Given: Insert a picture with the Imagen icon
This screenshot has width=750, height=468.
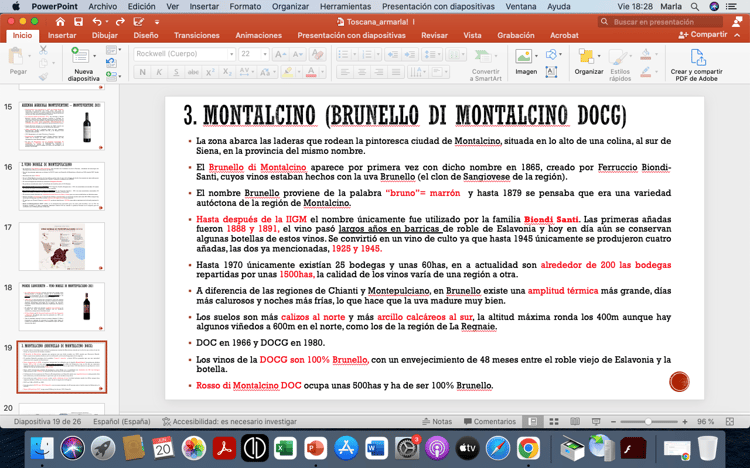Looking at the screenshot, I should [523, 56].
